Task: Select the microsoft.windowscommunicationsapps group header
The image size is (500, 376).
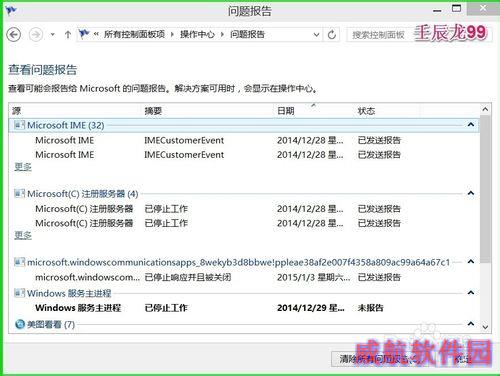Action: point(243,262)
